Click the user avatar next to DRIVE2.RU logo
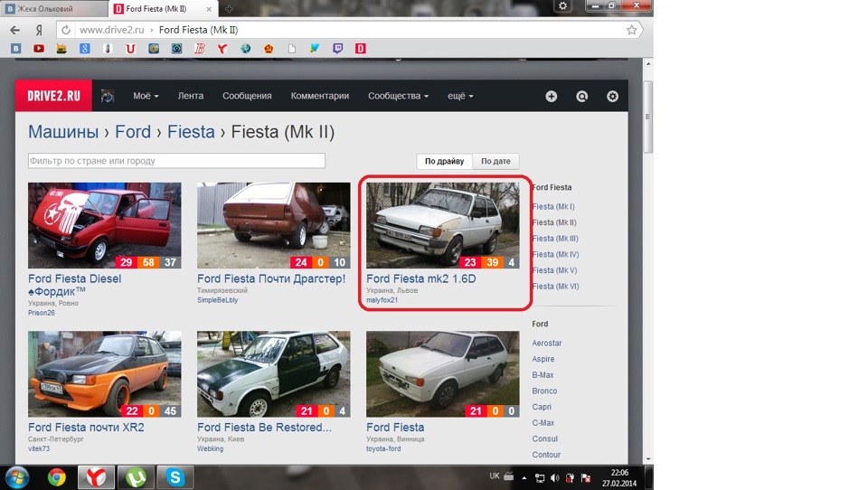 (x=108, y=97)
